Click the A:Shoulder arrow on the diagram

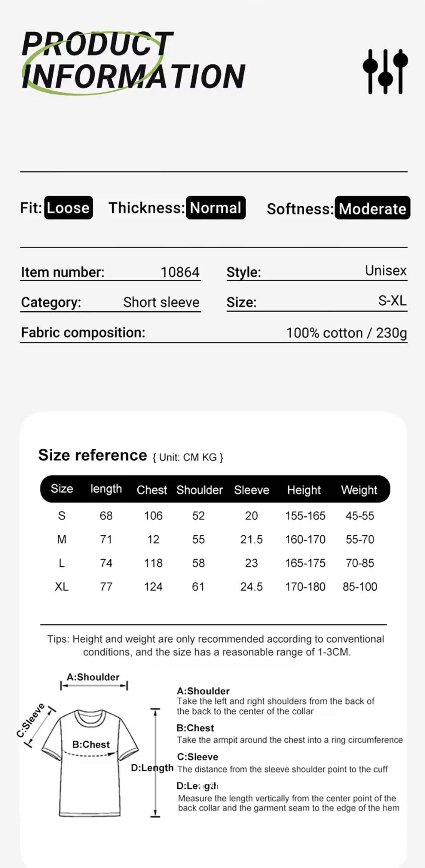[94, 686]
